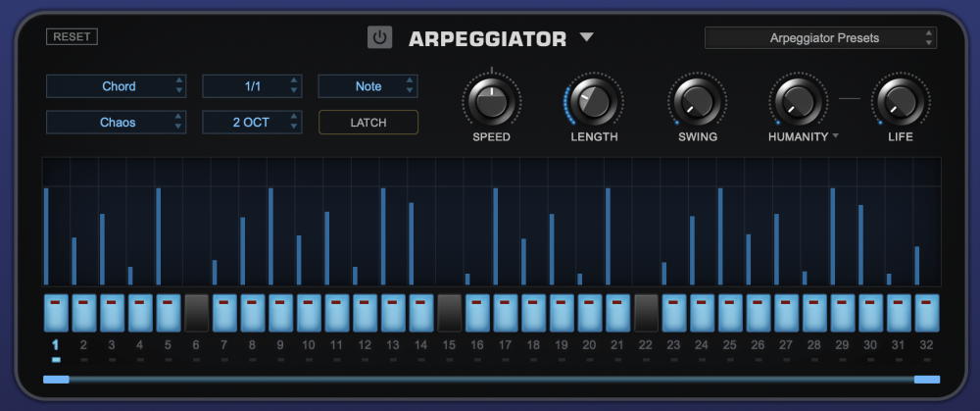
Task: Click the Arpeggiator Presets stepper arrows
Action: click(929, 38)
